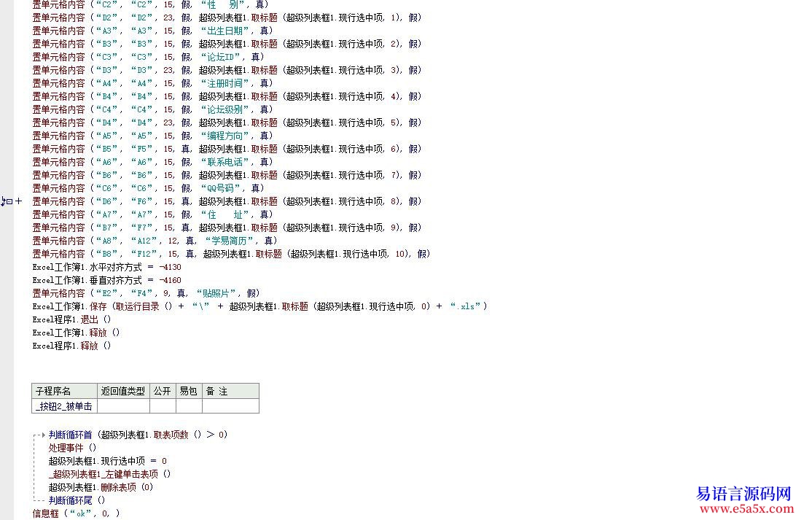Place cursor on 信息框 "ok" line

[76, 513]
